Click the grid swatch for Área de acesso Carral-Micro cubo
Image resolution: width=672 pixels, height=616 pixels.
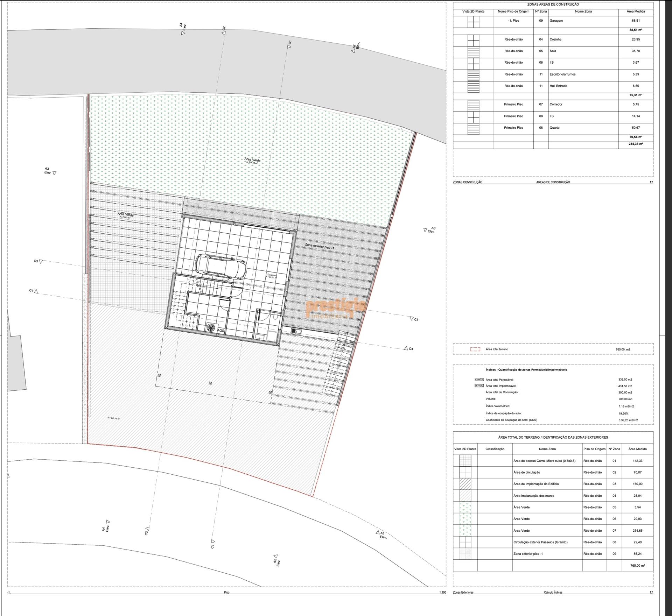coord(465,461)
